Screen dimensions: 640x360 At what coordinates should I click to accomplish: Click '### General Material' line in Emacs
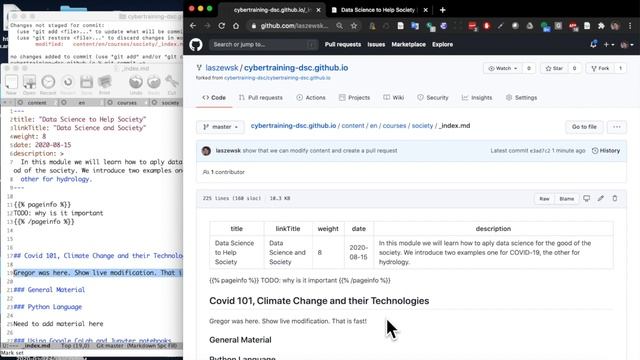[49, 290]
